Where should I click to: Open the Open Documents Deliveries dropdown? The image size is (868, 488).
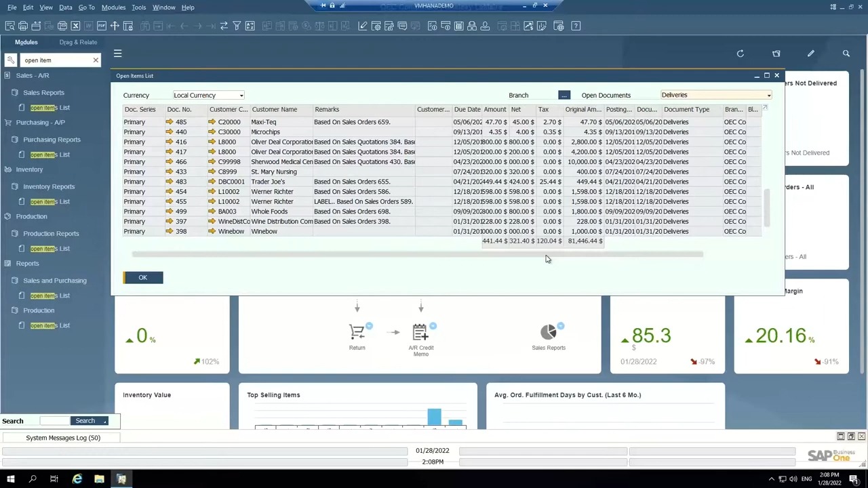click(x=716, y=96)
